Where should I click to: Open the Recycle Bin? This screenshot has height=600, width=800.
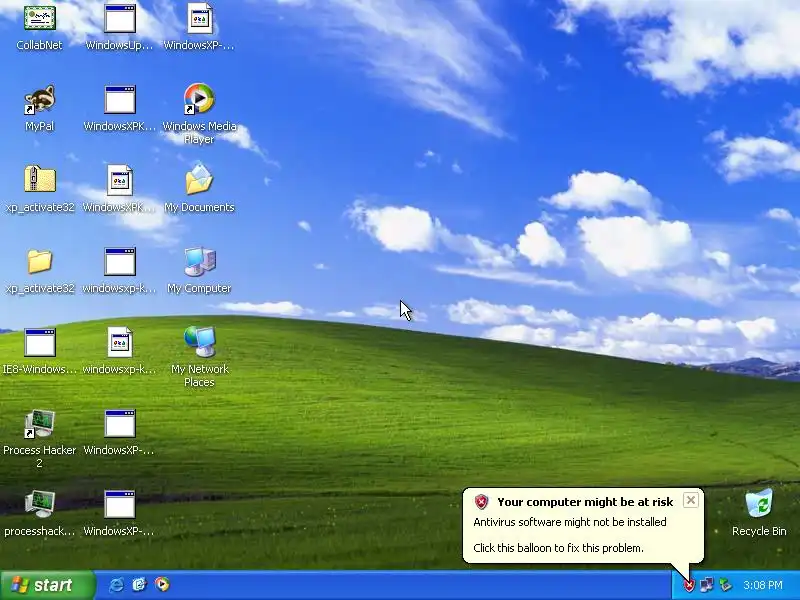point(759,504)
